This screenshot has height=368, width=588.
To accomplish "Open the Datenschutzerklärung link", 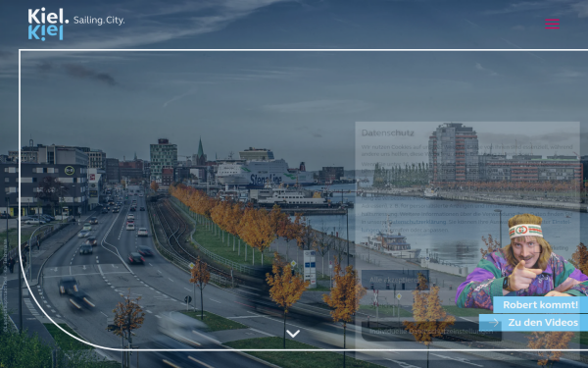I will point(418,222).
